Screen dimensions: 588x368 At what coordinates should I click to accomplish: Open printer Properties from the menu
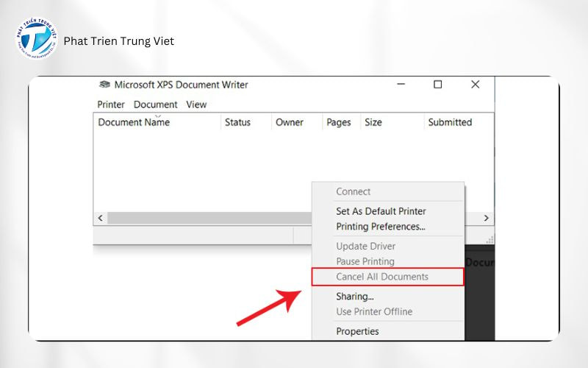pos(357,331)
